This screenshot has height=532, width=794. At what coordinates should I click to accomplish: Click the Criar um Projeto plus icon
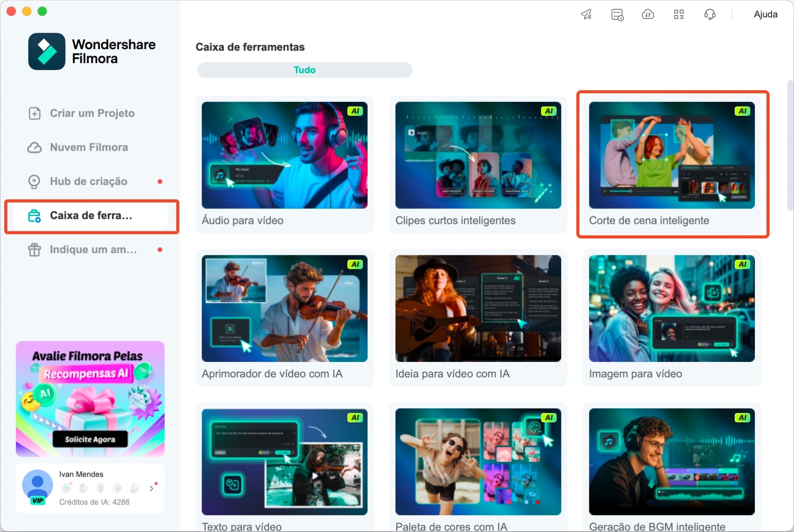(x=35, y=113)
